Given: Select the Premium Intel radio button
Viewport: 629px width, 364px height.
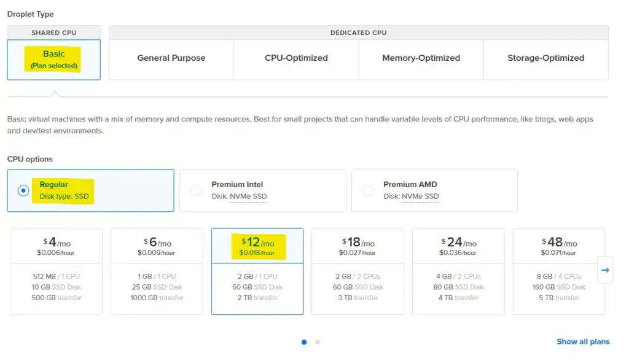Looking at the screenshot, I should (x=195, y=191).
